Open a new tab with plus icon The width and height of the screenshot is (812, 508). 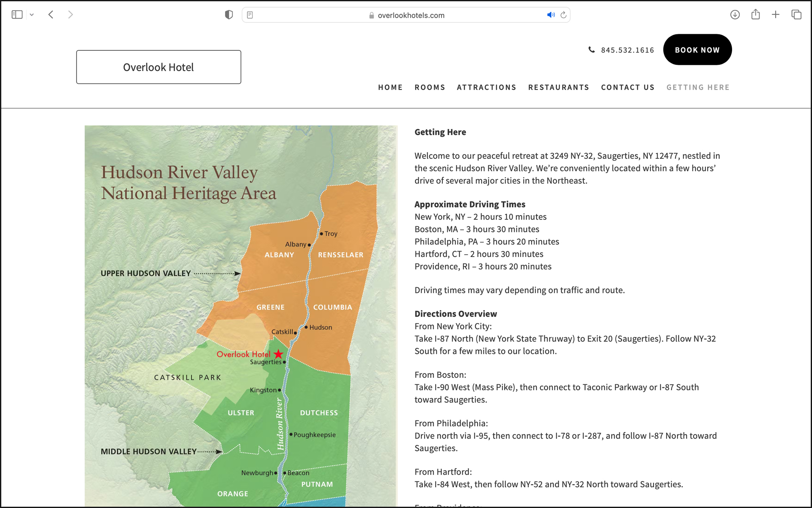point(776,15)
